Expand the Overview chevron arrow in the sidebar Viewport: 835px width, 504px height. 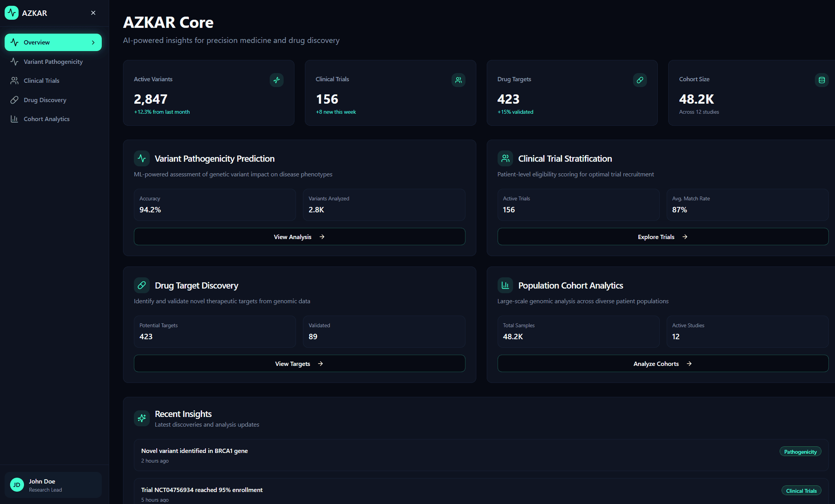(93, 43)
